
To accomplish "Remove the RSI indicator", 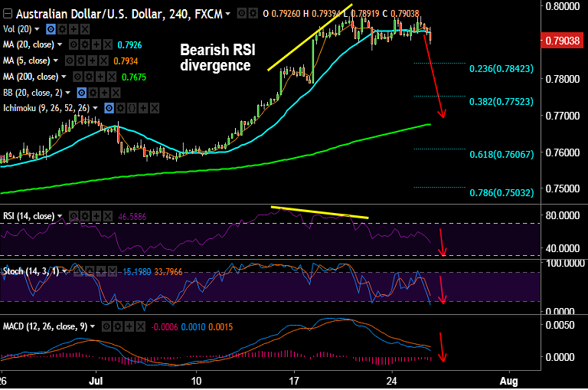I will point(108,216).
